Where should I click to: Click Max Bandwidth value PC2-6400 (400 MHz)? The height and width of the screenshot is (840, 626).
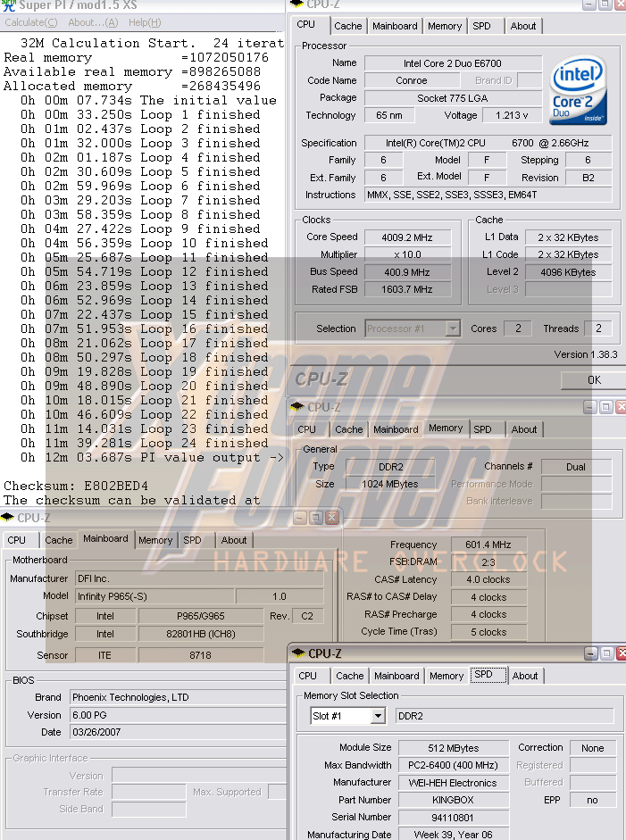tap(454, 765)
